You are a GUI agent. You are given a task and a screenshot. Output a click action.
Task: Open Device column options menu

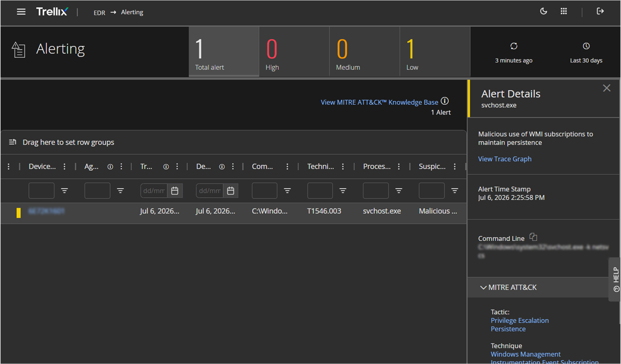[64, 167]
